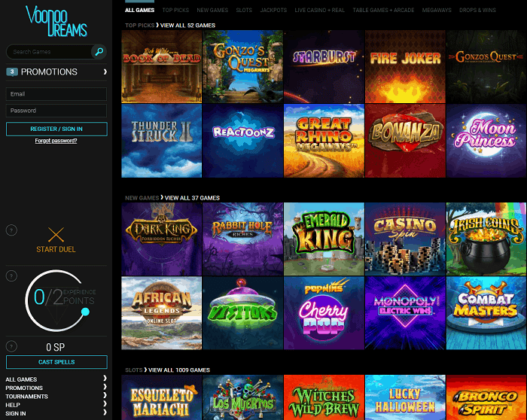Open Dark King Forbidden Riches tile
The width and height of the screenshot is (527, 420).
(162, 239)
